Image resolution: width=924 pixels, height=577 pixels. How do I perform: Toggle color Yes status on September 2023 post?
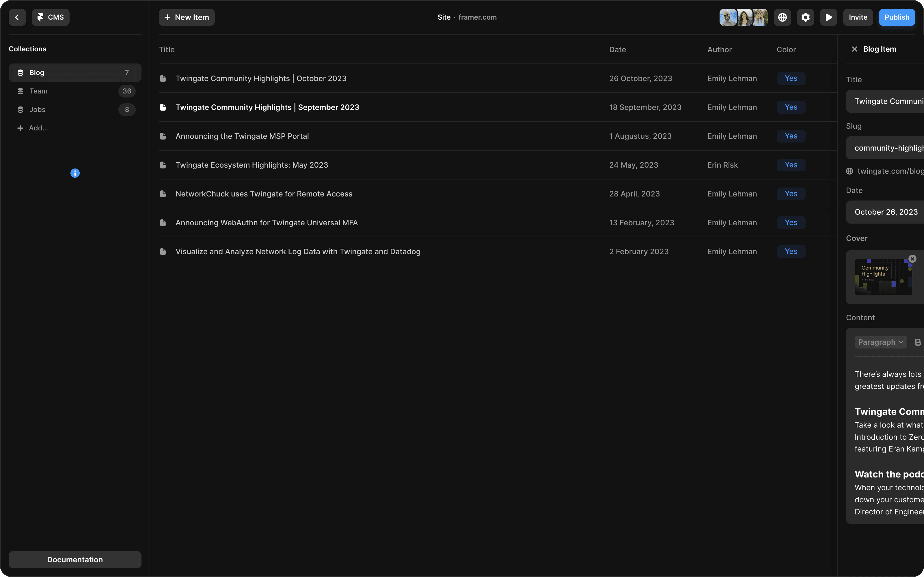(791, 107)
